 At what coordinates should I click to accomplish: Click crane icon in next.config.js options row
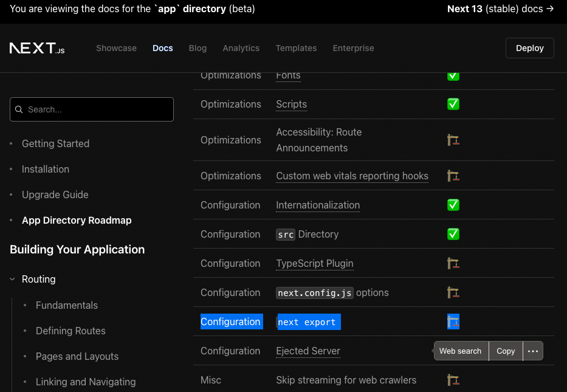(x=453, y=292)
